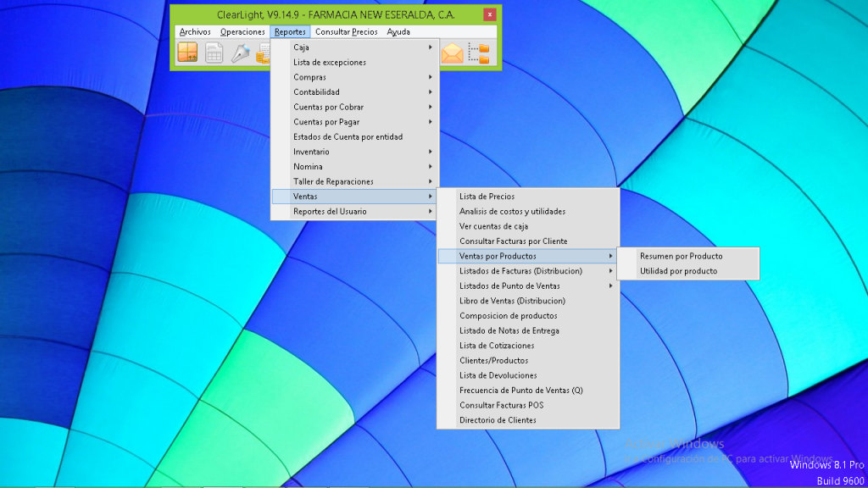Image resolution: width=868 pixels, height=488 pixels.
Task: Open the Ayuda menu
Action: pyautogui.click(x=398, y=32)
